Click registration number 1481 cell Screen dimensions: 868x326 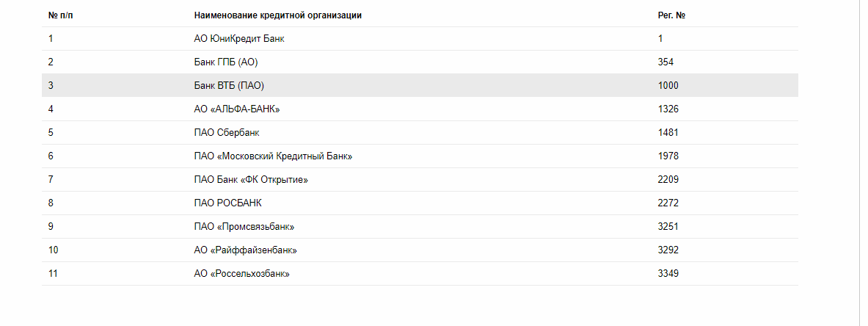(x=668, y=133)
